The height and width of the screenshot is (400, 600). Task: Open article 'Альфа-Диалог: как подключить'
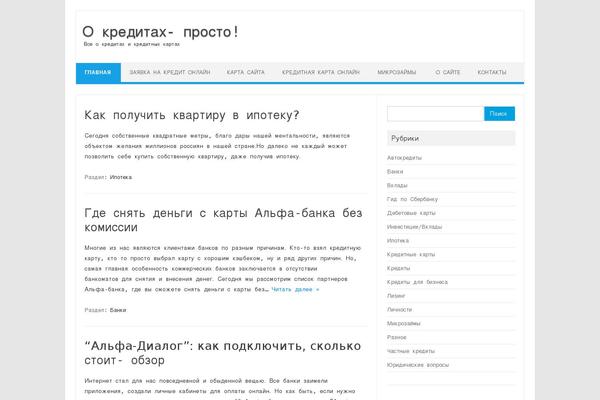[x=223, y=353]
